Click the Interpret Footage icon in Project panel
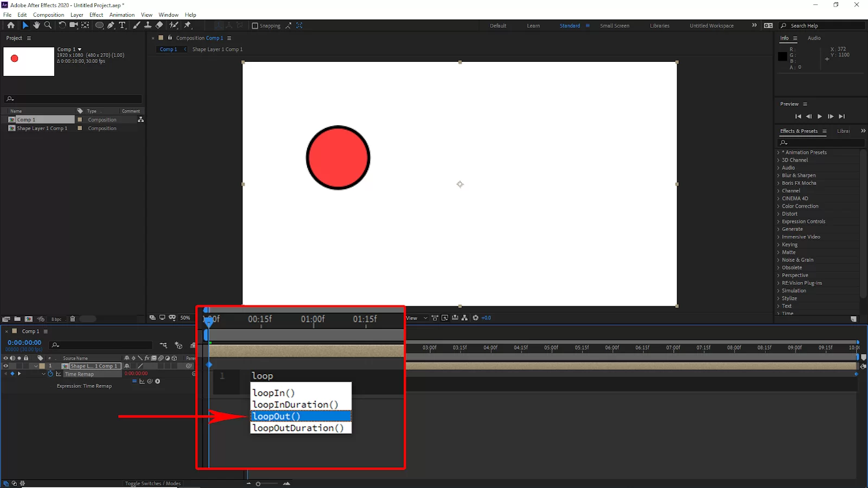Image resolution: width=868 pixels, height=488 pixels. tap(6, 319)
